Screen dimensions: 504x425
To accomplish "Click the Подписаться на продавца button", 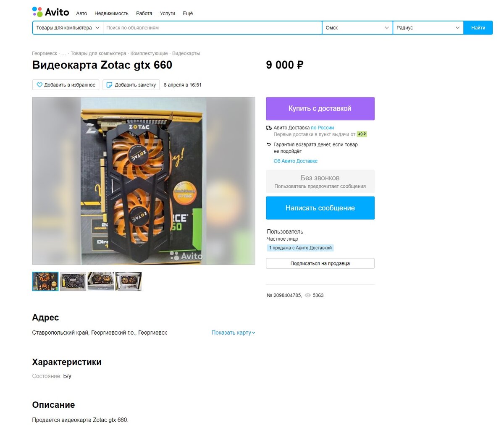I will (x=320, y=263).
